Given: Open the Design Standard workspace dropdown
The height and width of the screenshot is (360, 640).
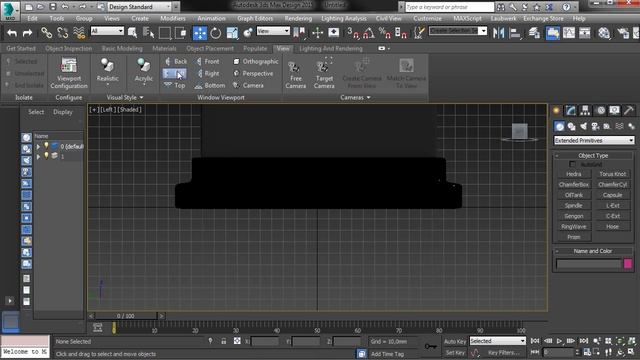Looking at the screenshot, I should (139, 7).
